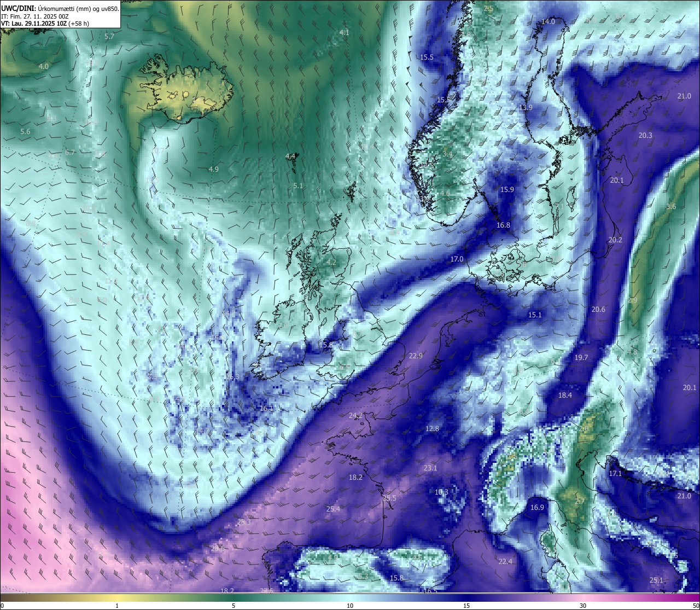Image resolution: width=700 pixels, height=610 pixels.
Task: Click the 10.3 value over southern France
Action: click(x=441, y=492)
